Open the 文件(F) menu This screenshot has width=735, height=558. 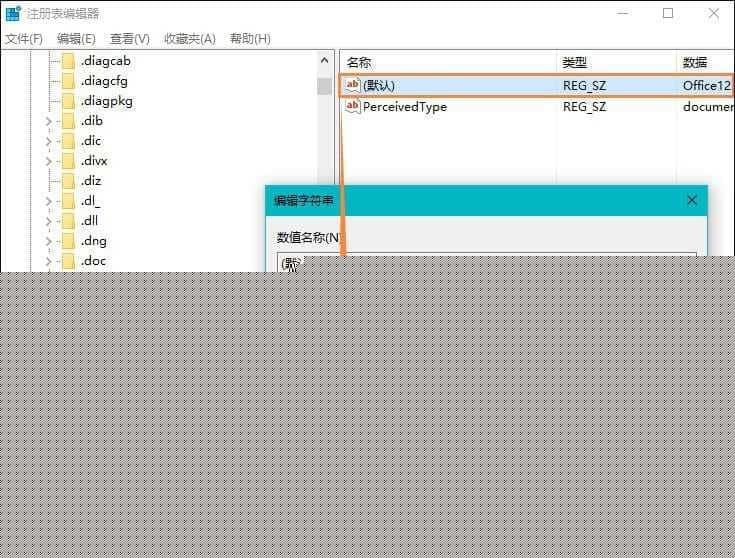(x=24, y=38)
